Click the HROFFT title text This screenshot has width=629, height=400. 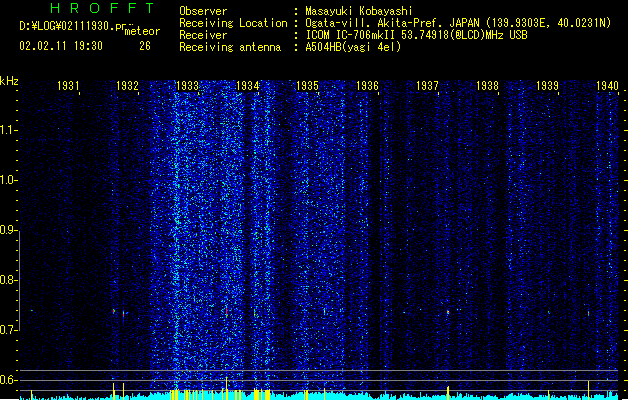[103, 8]
